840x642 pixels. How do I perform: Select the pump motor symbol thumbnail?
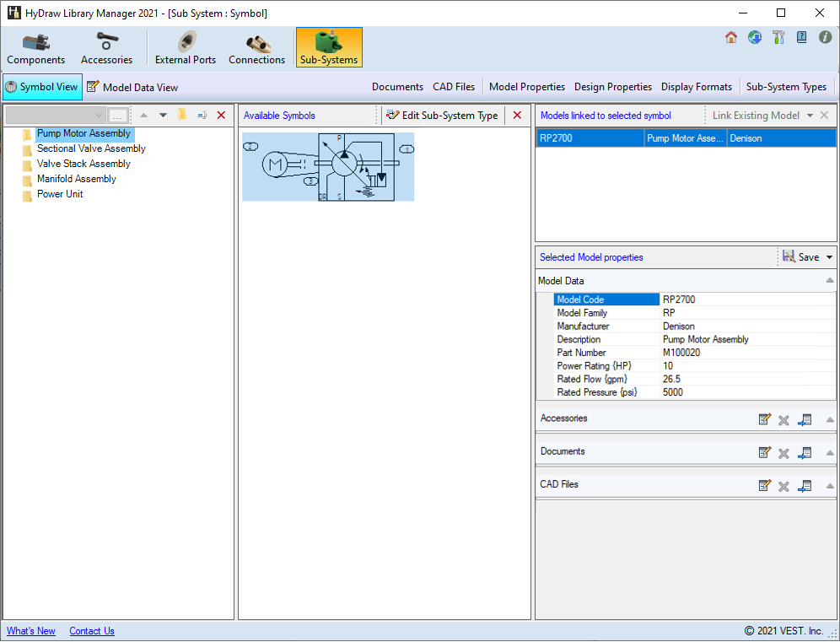(x=328, y=167)
